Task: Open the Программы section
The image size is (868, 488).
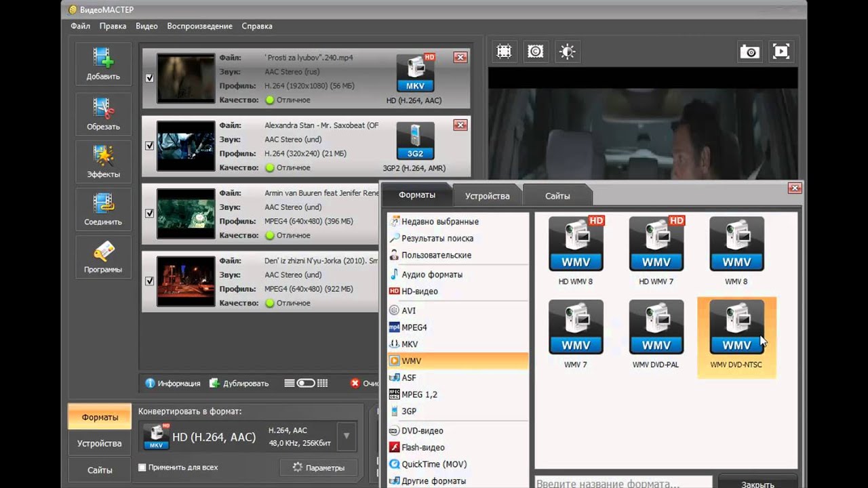Action: (x=103, y=256)
